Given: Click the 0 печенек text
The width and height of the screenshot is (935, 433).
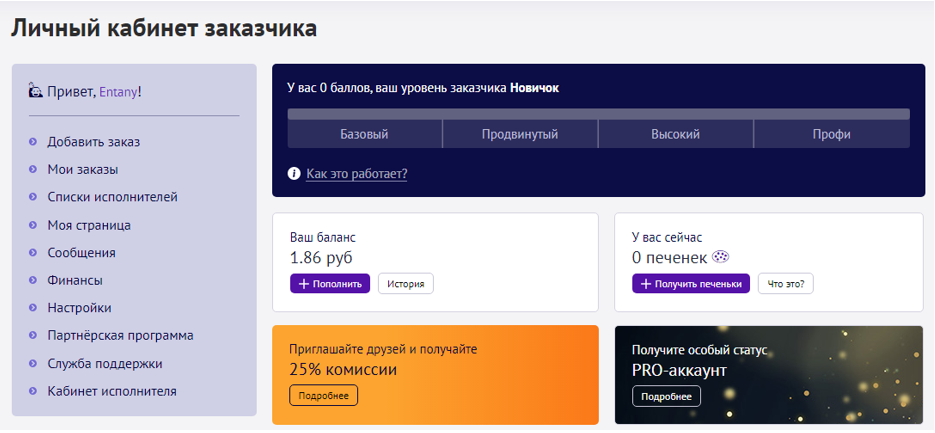Looking at the screenshot, I should click(x=670, y=258).
